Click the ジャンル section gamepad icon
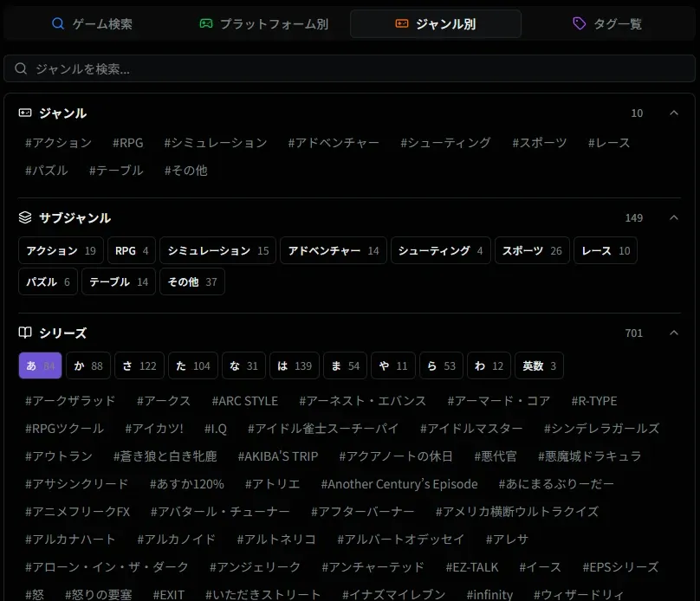Screen dimensions: 700x601 point(25,113)
